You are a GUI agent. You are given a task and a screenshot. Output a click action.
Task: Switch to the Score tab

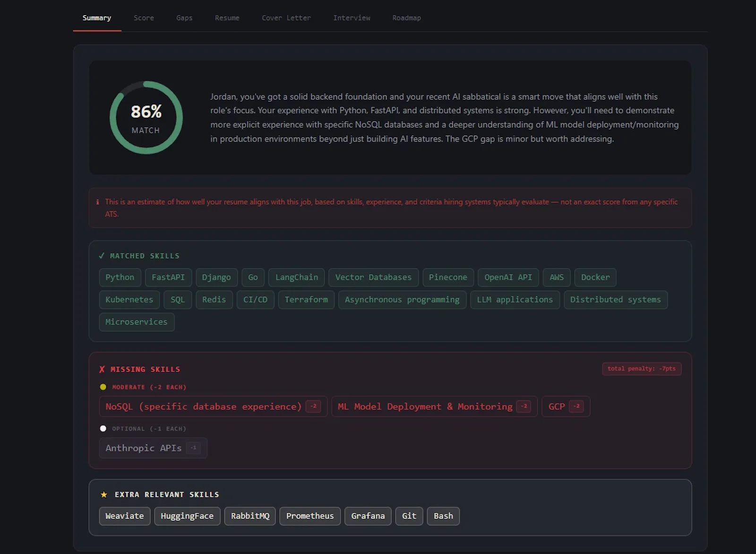144,18
